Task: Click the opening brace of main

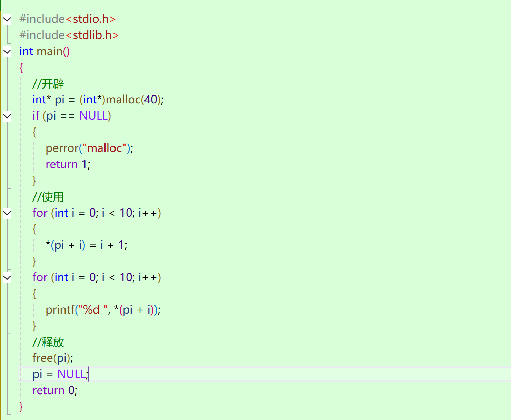Action: (x=21, y=68)
